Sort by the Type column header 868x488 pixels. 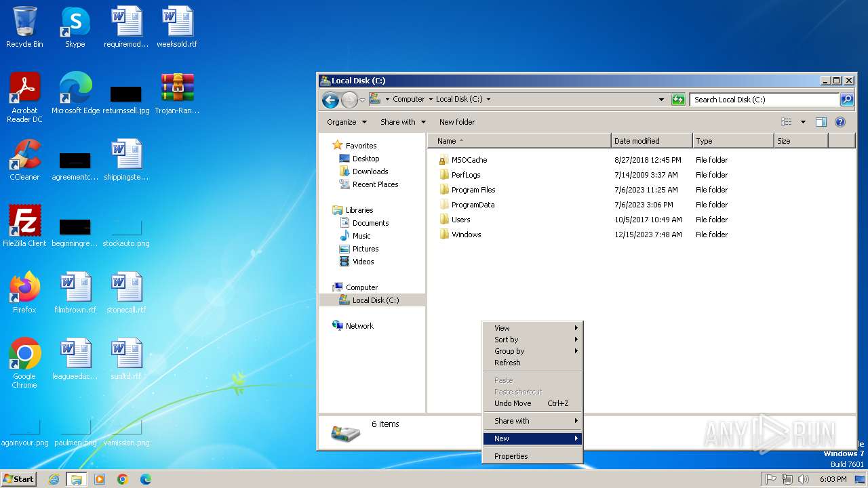click(733, 141)
